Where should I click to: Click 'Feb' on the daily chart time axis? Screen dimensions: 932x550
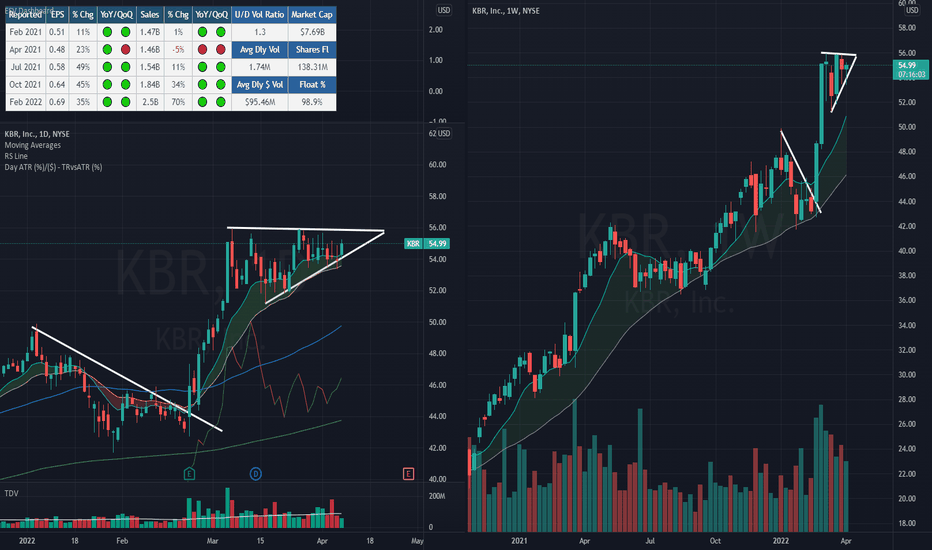[x=122, y=541]
